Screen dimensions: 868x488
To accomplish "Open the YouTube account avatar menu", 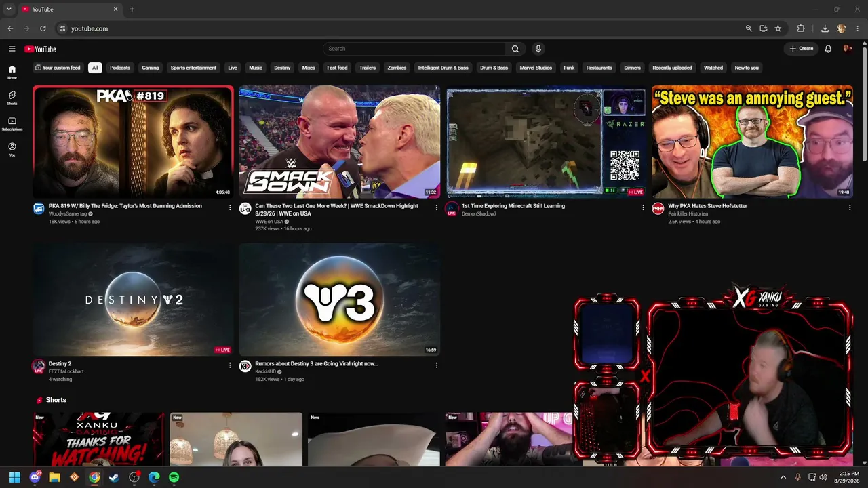I will click(x=847, y=49).
